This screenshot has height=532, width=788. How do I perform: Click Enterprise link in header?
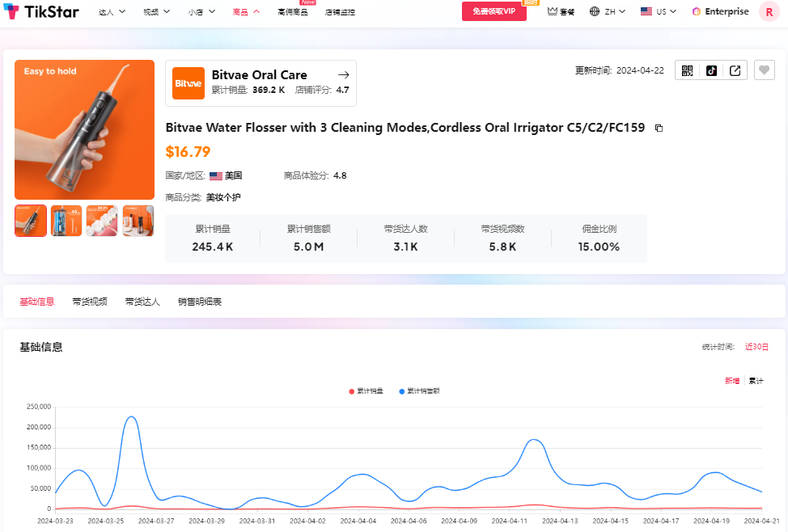tap(727, 11)
